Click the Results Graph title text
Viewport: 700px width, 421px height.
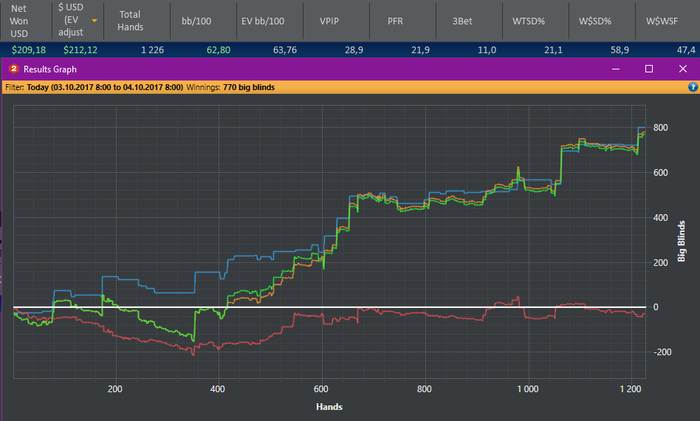(x=50, y=69)
